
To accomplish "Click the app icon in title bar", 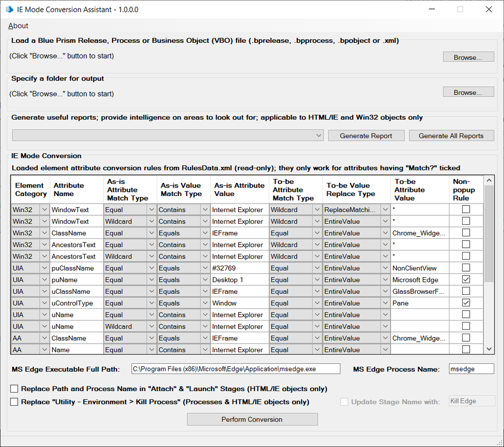I will tap(9, 10).
